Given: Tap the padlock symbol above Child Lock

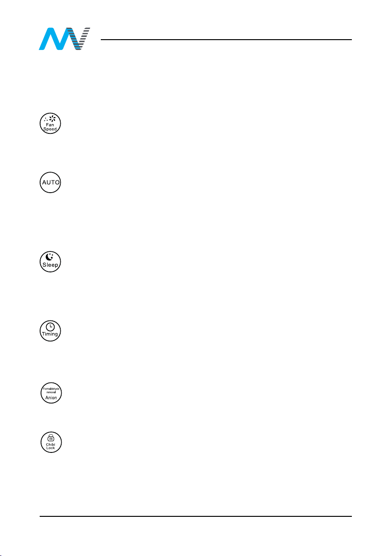Looking at the screenshot, I should pos(51,438).
